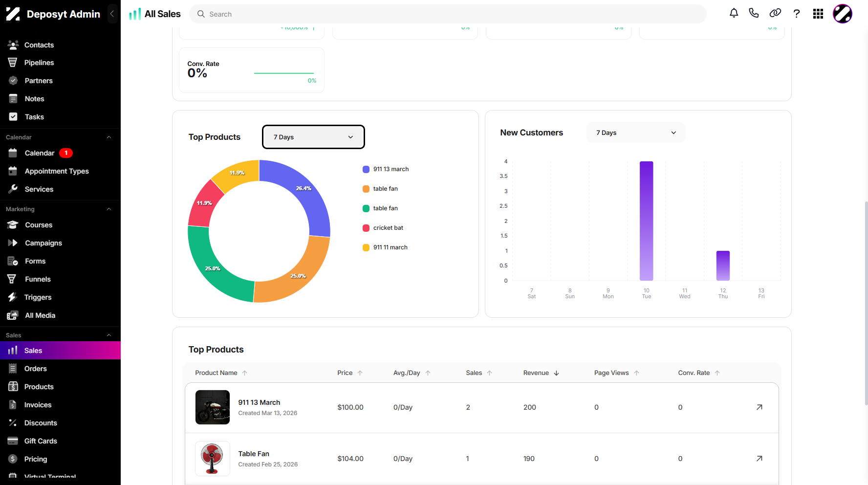Open notifications bell icon

click(x=734, y=14)
